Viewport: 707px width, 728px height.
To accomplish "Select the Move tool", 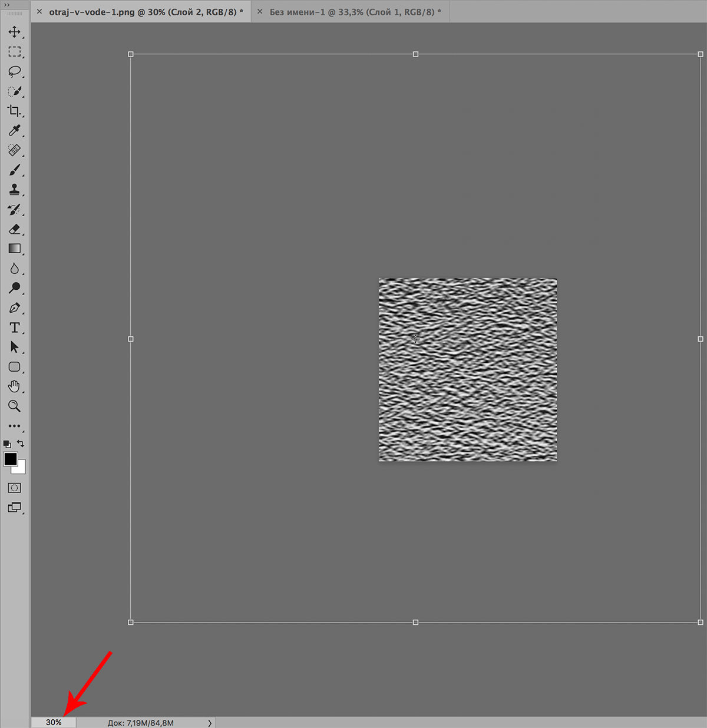I will click(14, 32).
